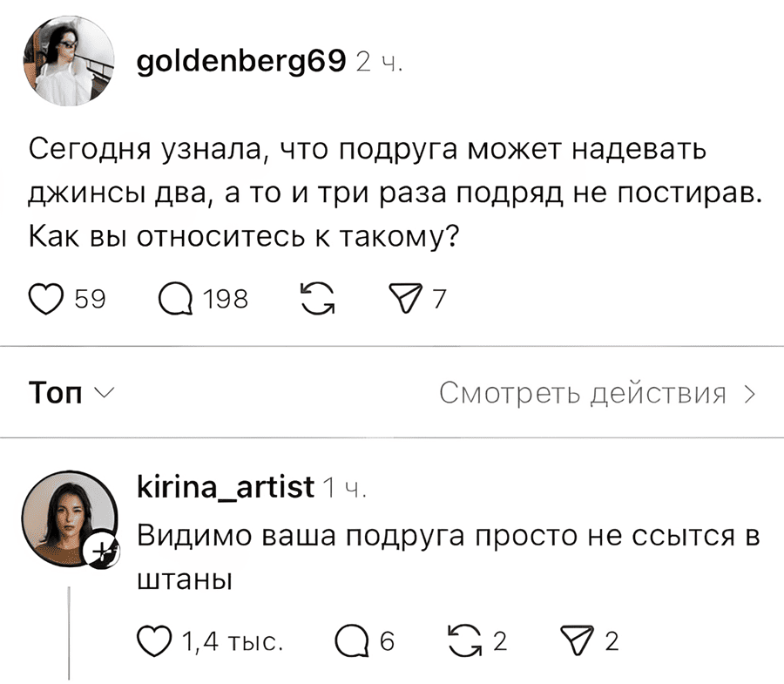
Task: Repost goldenberg69's post
Action: click(318, 298)
